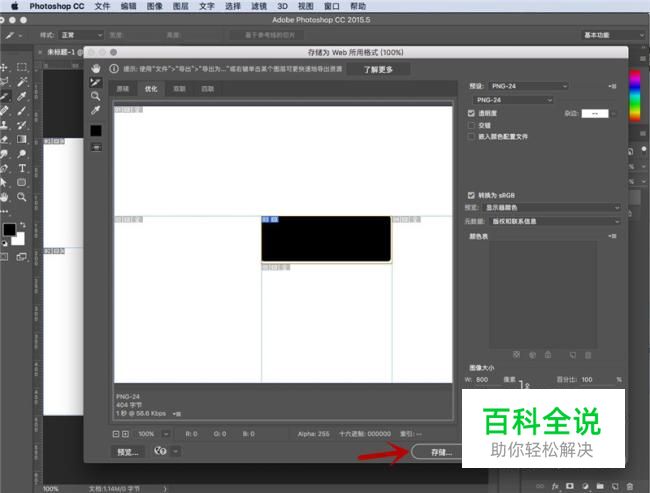Enable the 交错 interlaced checkbox
The width and height of the screenshot is (650, 493).
point(471,125)
